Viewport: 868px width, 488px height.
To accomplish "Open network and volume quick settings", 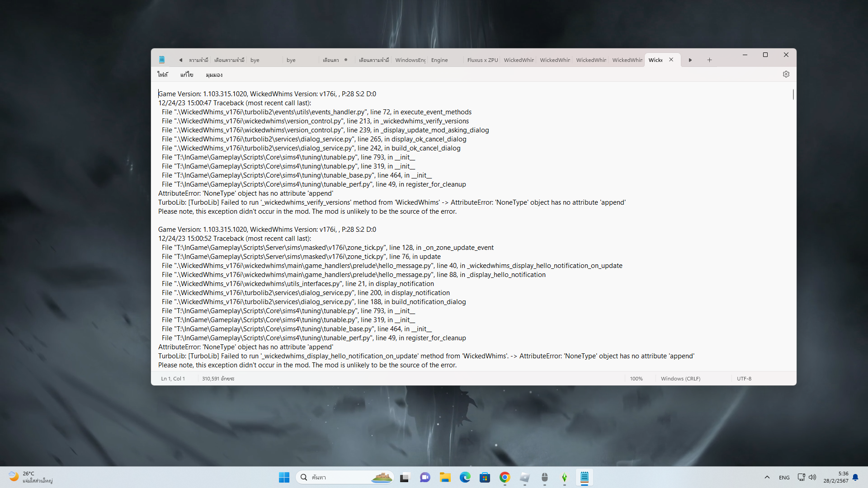I will [x=807, y=477].
